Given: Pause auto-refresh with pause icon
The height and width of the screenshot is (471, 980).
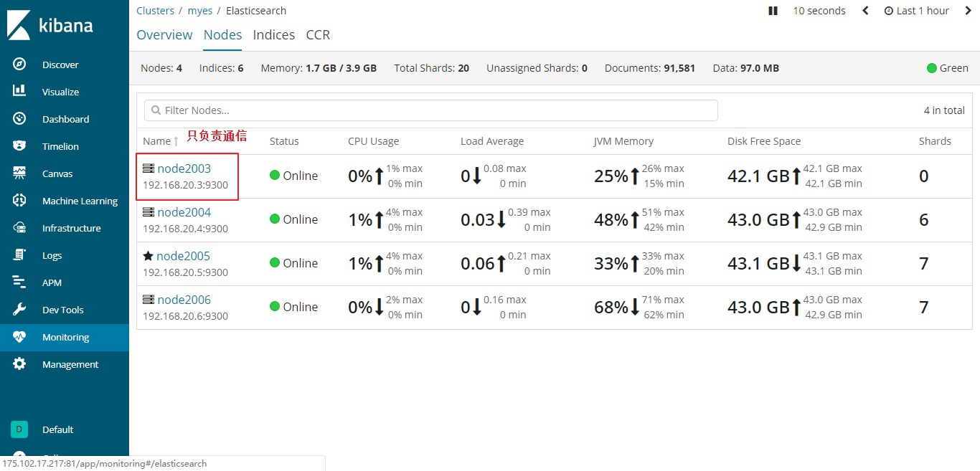Looking at the screenshot, I should (773, 11).
